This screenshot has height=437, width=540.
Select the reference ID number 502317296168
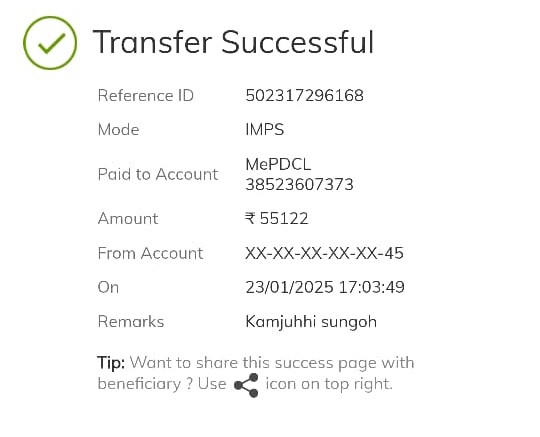304,95
